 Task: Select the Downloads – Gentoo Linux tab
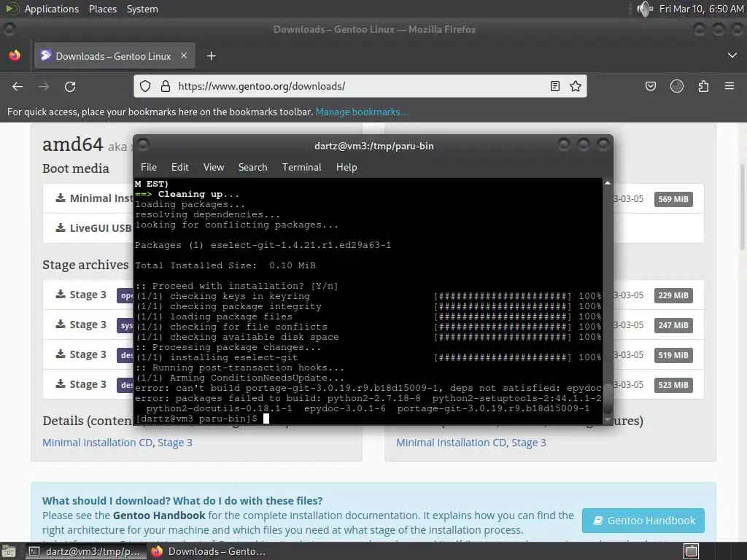pos(115,56)
